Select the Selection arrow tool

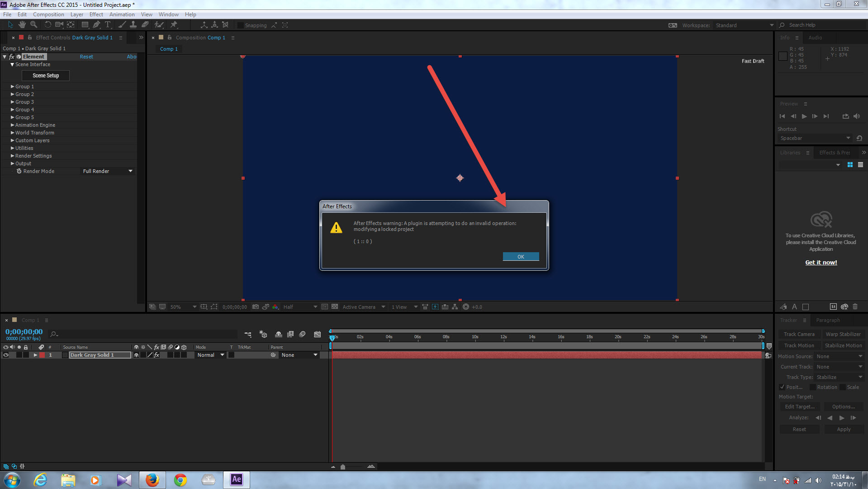(x=10, y=25)
